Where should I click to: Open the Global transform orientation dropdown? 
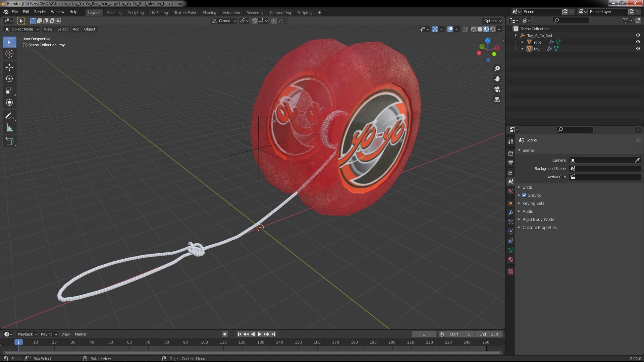[224, 21]
